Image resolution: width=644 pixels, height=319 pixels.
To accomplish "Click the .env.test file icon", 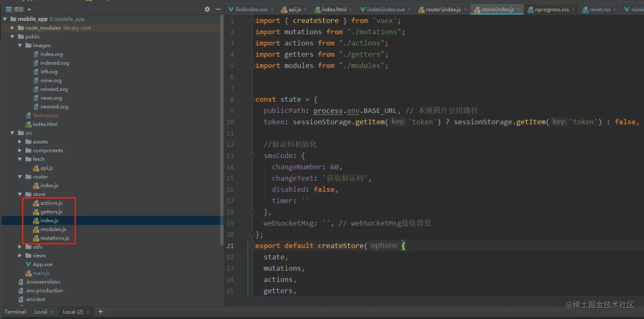I will point(21,299).
